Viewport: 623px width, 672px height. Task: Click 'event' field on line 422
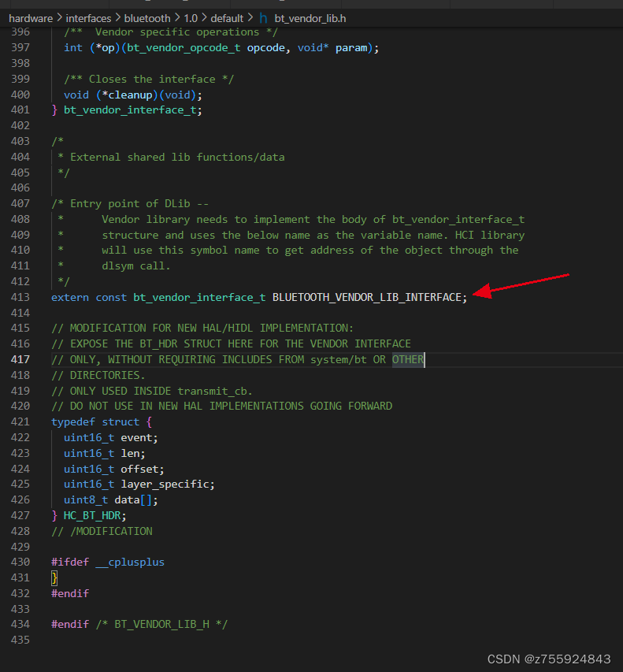pos(136,437)
